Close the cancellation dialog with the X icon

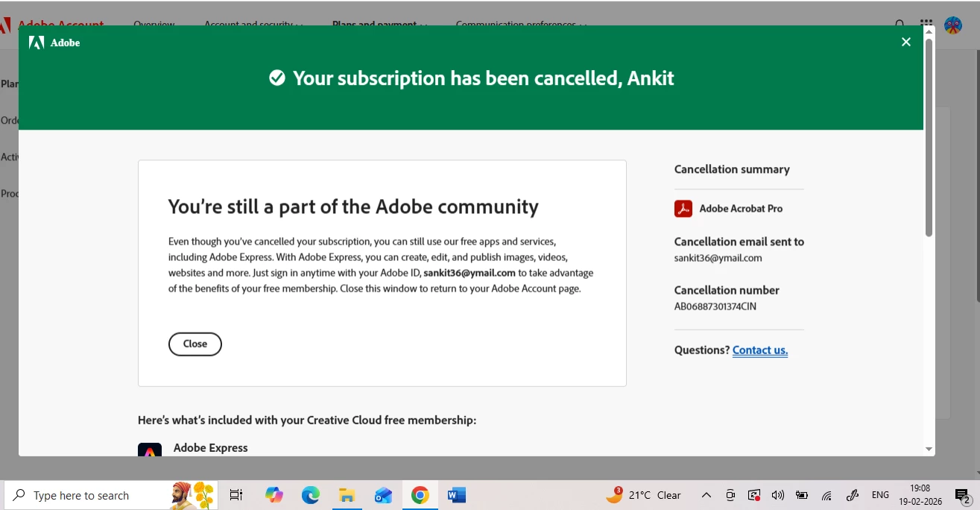[906, 42]
